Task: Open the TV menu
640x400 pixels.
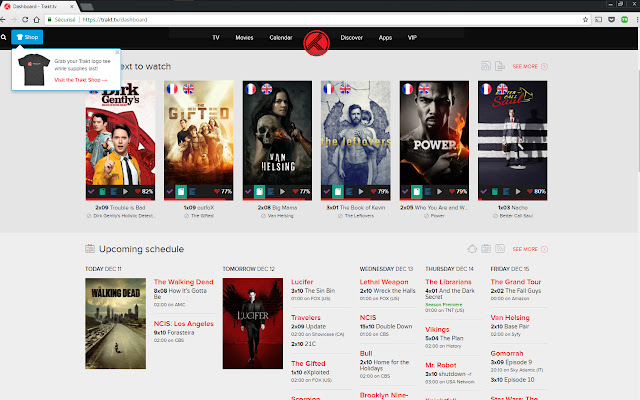Action: 216,38
